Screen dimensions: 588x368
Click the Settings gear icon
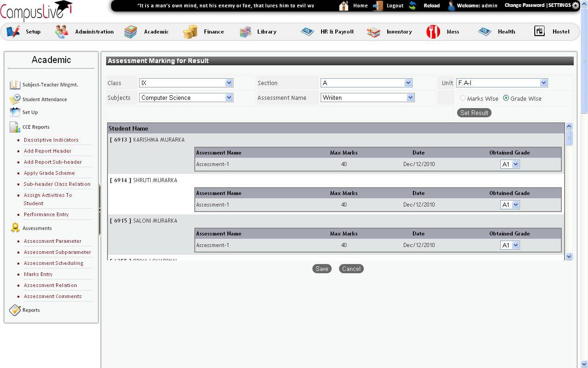(x=576, y=6)
